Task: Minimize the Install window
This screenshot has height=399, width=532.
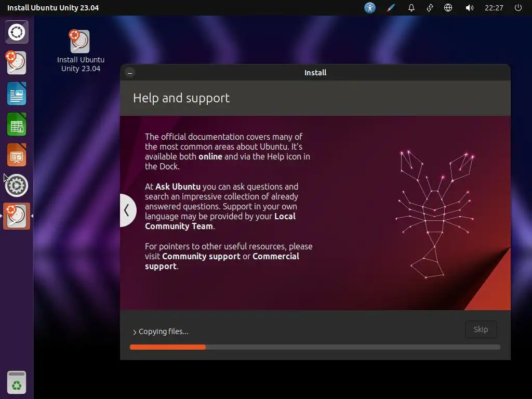Action: tap(130, 73)
